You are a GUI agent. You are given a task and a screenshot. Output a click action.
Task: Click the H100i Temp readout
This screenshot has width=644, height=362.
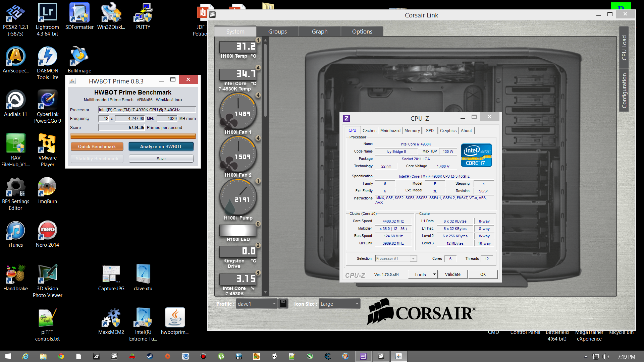(x=238, y=47)
